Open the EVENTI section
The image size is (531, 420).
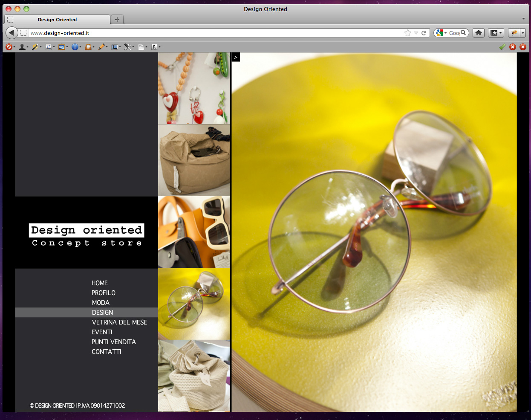[102, 332]
